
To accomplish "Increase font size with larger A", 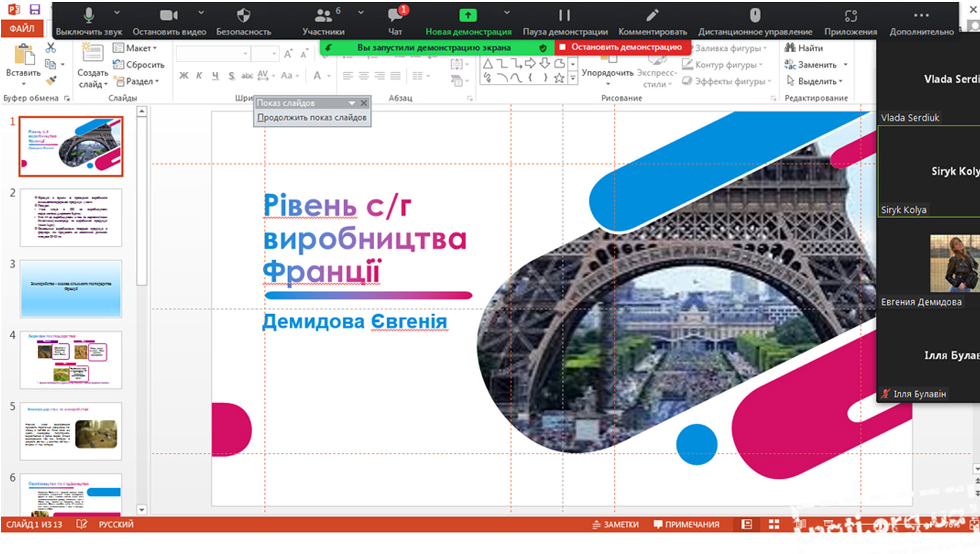I will [288, 54].
